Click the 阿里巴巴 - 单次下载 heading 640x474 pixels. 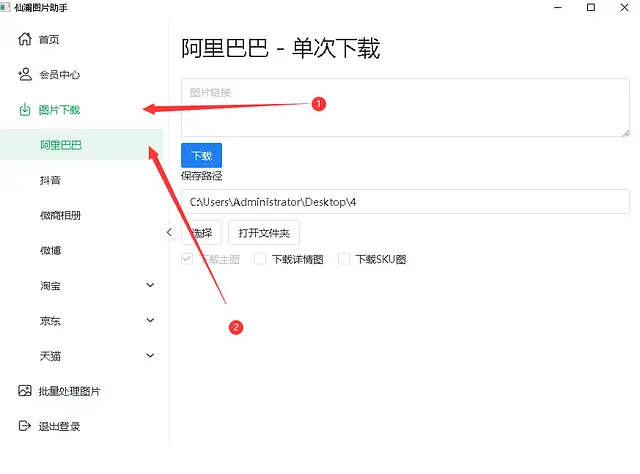pos(281,48)
